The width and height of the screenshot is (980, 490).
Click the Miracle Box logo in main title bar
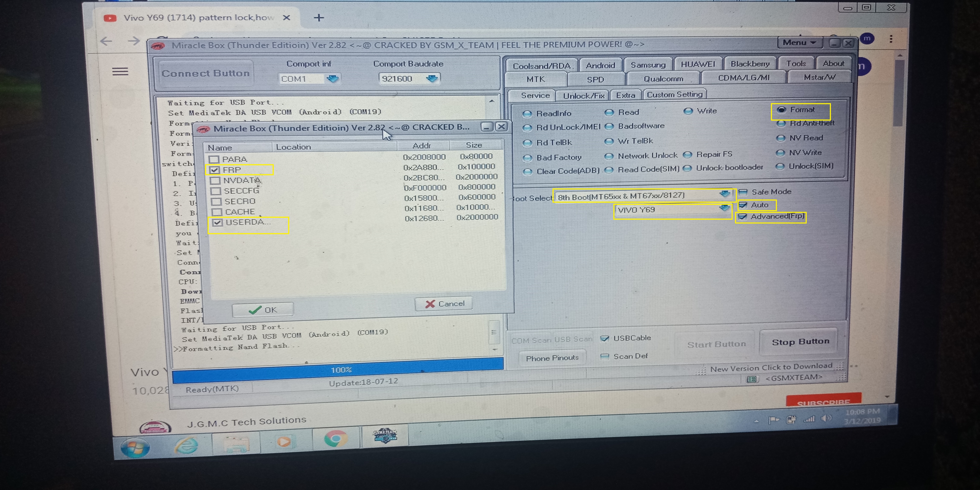158,46
